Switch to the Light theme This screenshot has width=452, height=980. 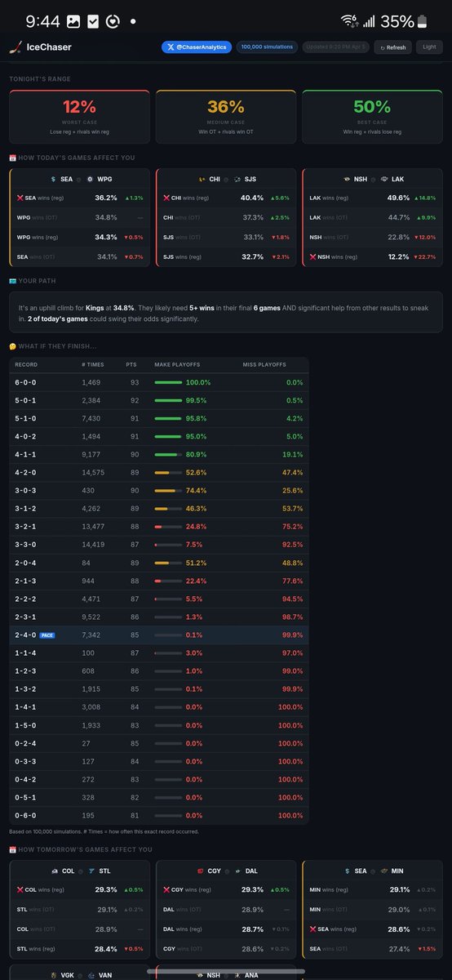point(429,47)
